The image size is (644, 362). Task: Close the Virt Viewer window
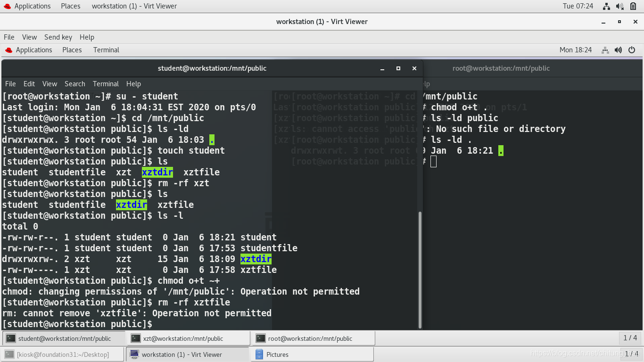pos(635,22)
